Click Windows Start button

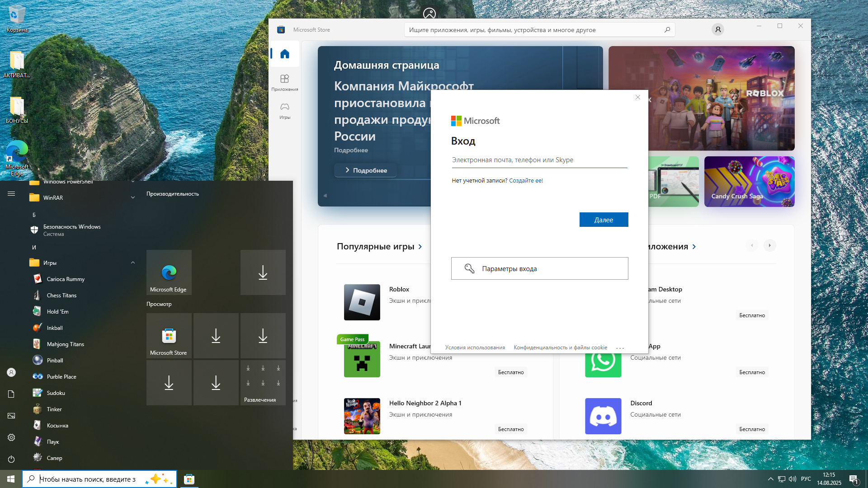click(11, 479)
